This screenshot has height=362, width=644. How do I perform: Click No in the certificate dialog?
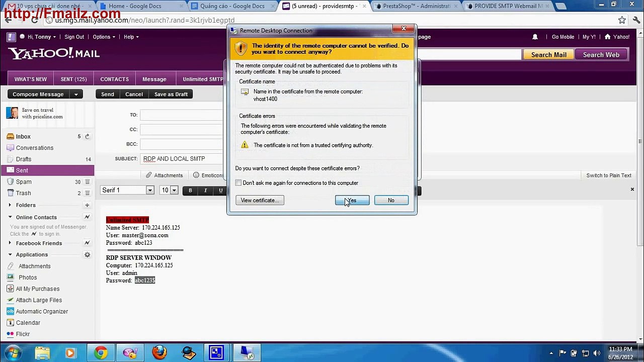(391, 201)
